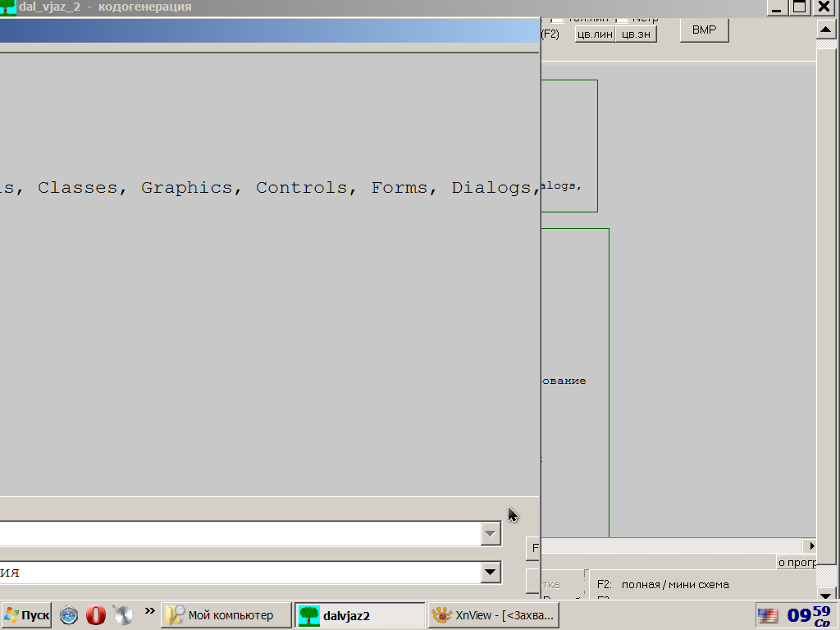Screen dimensions: 840x630
Task: Click the BMP export button
Action: coord(704,30)
